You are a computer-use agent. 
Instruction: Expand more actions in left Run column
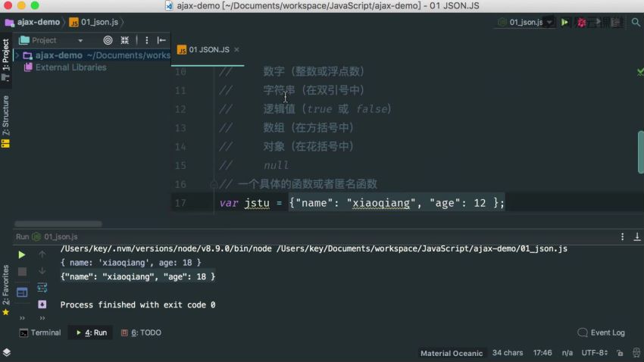tap(22, 318)
